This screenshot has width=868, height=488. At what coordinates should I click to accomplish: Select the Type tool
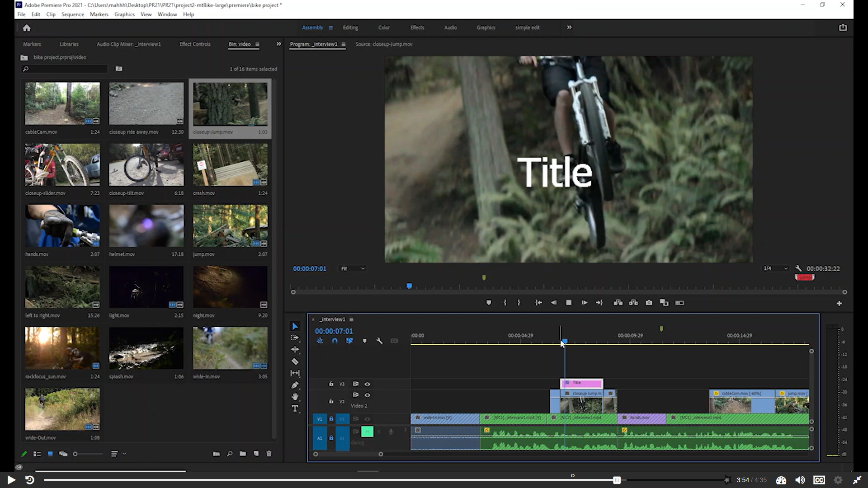pyautogui.click(x=295, y=408)
